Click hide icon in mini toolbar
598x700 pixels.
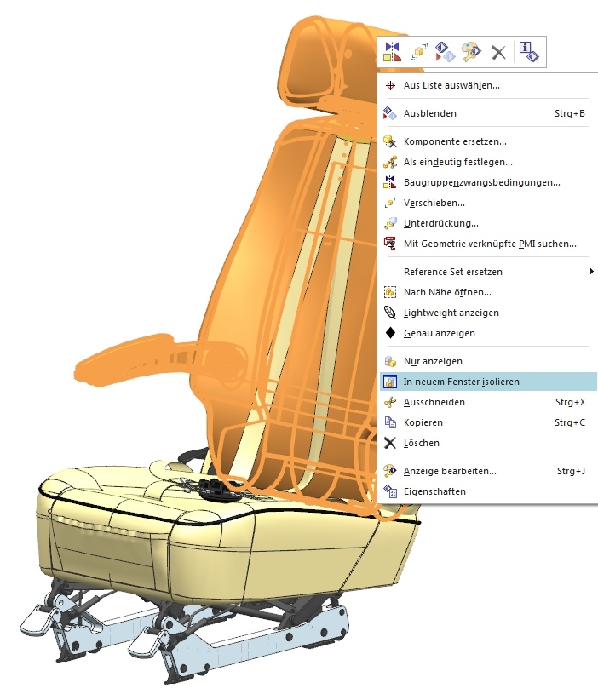click(x=445, y=52)
